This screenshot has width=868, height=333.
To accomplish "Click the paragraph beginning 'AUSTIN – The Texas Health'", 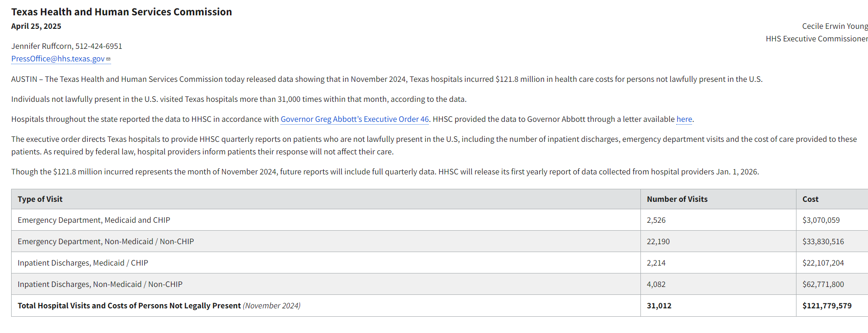I will tap(387, 79).
